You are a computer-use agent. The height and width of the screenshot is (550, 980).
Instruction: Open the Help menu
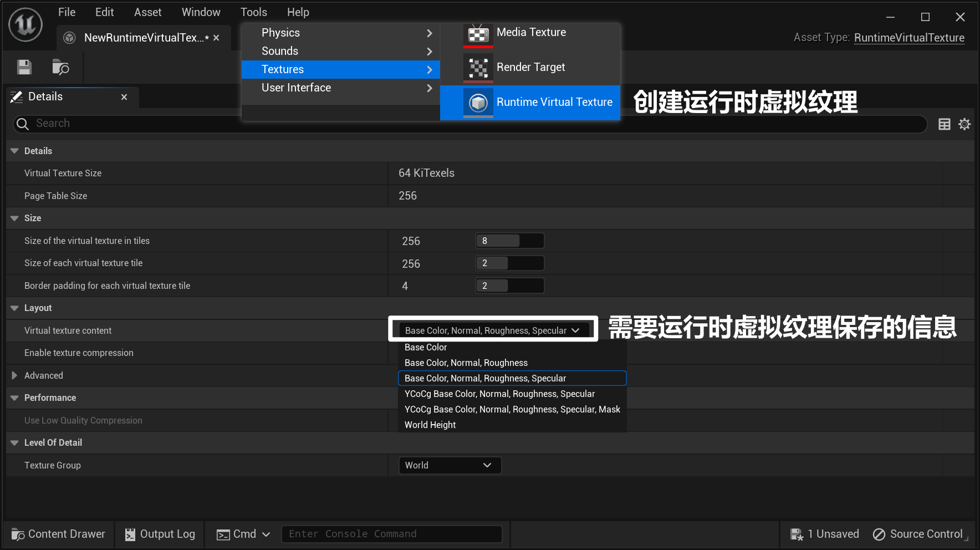tap(298, 12)
